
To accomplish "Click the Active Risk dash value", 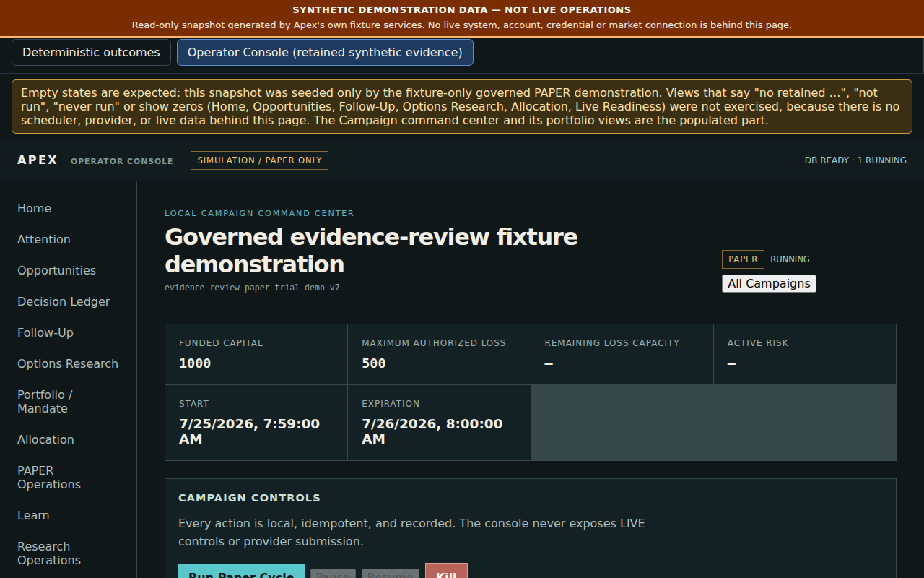I will (731, 363).
